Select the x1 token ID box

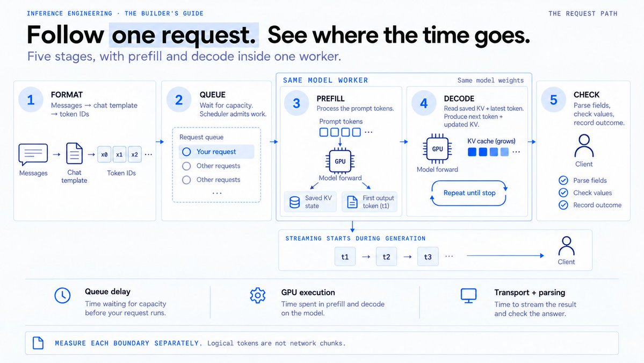click(x=120, y=154)
